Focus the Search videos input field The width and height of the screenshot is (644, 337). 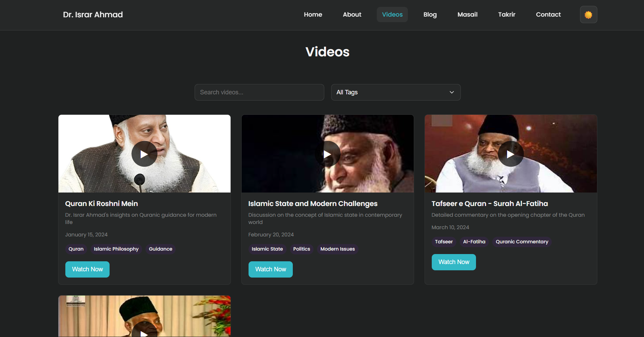tap(259, 92)
